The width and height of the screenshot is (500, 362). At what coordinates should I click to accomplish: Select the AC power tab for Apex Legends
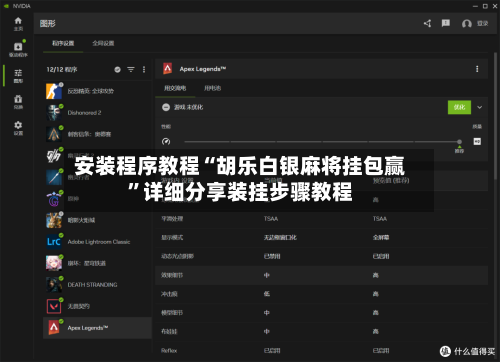tap(175, 88)
